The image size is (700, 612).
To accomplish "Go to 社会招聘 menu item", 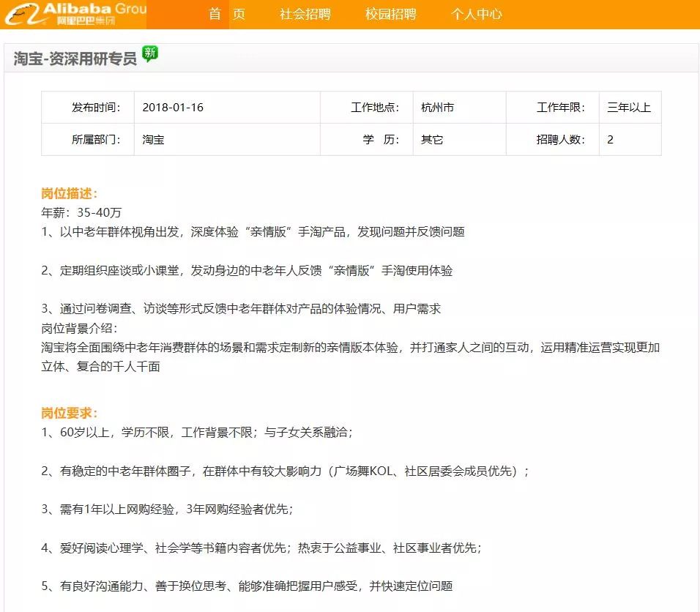I will [x=305, y=14].
